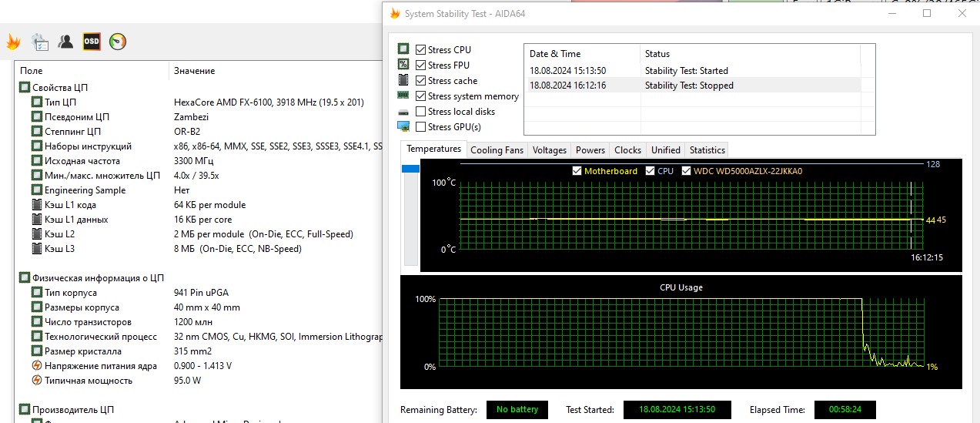
Task: Uncheck the Stress cache checkbox
Action: pyautogui.click(x=420, y=80)
